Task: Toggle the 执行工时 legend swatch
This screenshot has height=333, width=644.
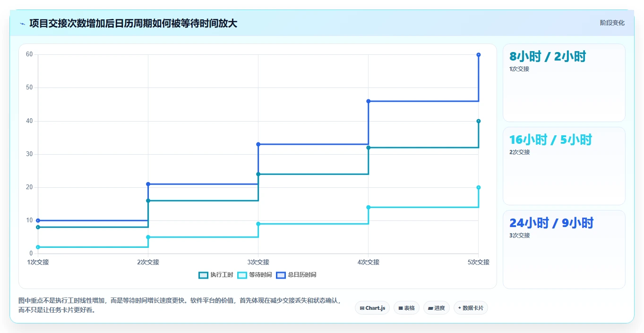Action: [x=203, y=275]
